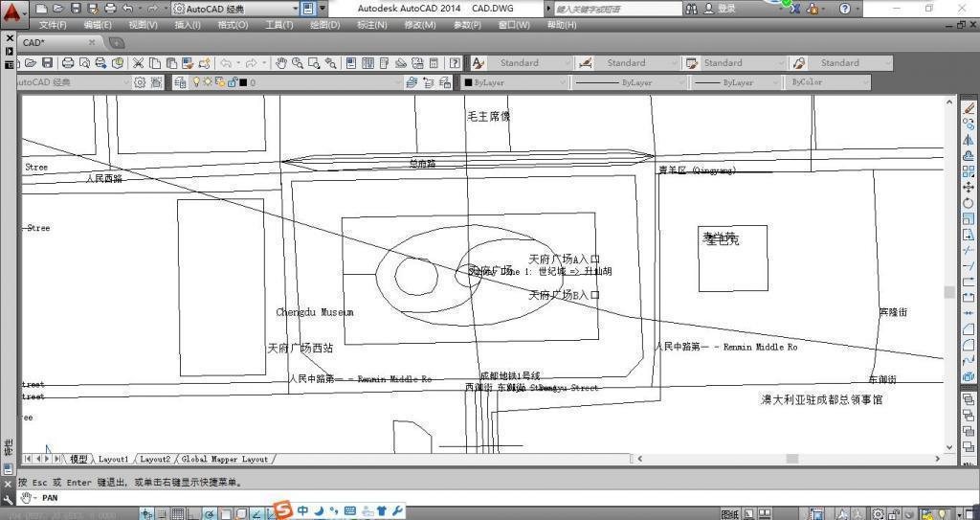Click in the PAN command line input
The width and height of the screenshot is (980, 520).
point(487,498)
